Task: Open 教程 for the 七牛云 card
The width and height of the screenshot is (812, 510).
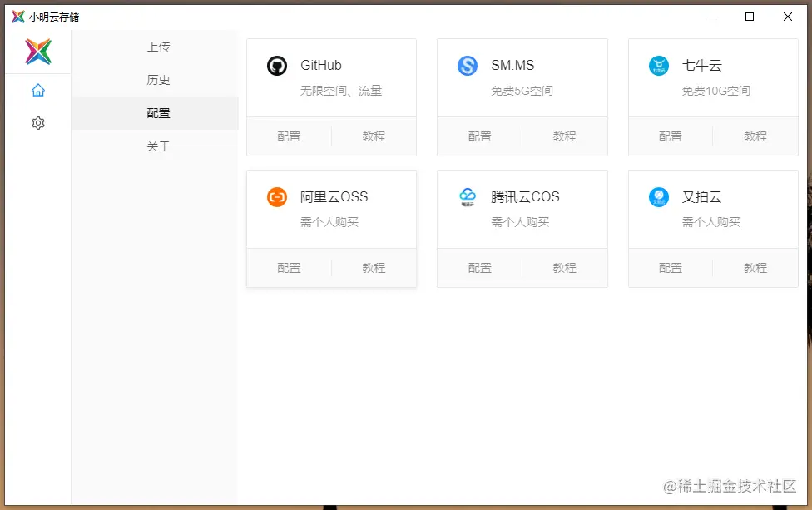Action: click(755, 136)
